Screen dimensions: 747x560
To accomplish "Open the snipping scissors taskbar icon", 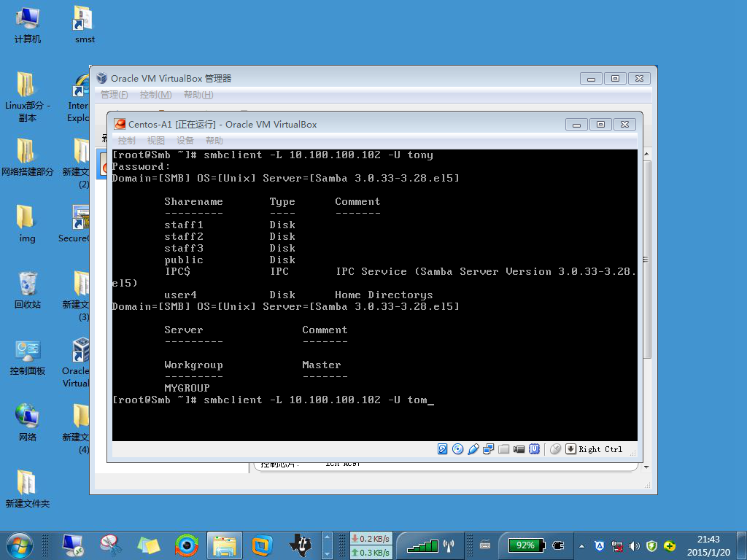I will coord(111,545).
